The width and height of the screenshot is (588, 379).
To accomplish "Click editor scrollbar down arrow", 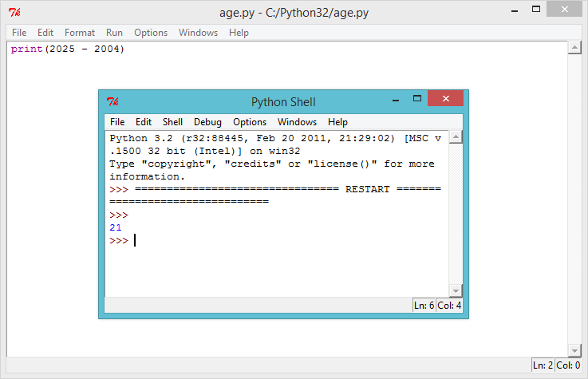I will 574,349.
